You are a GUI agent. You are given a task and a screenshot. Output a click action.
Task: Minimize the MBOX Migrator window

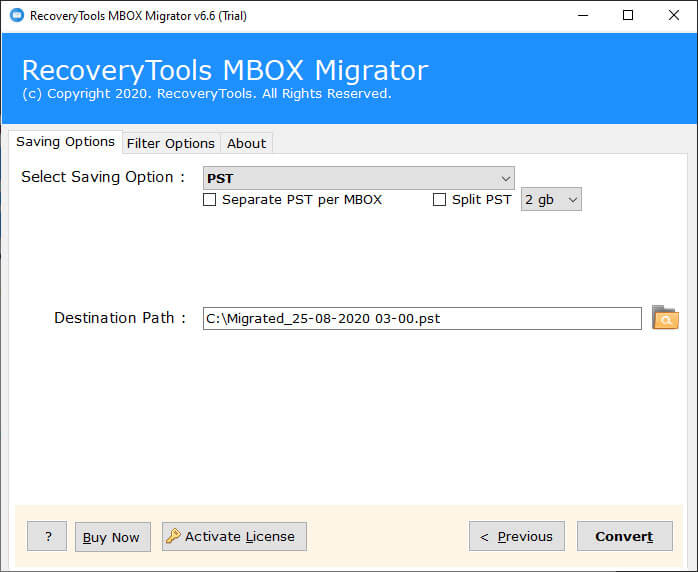click(x=583, y=16)
